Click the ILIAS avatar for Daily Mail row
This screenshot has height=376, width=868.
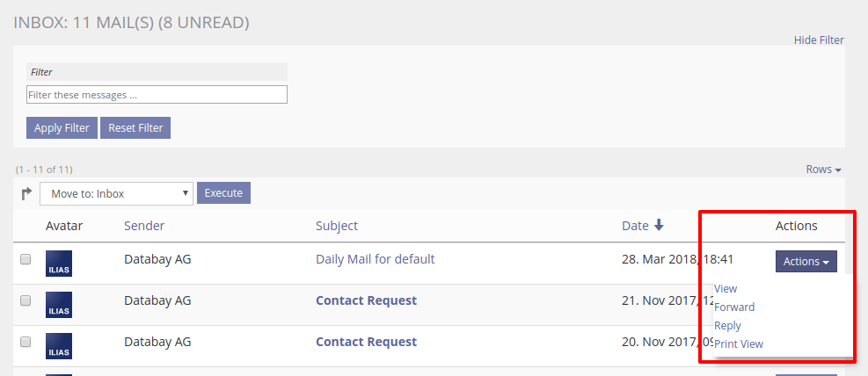click(x=59, y=263)
